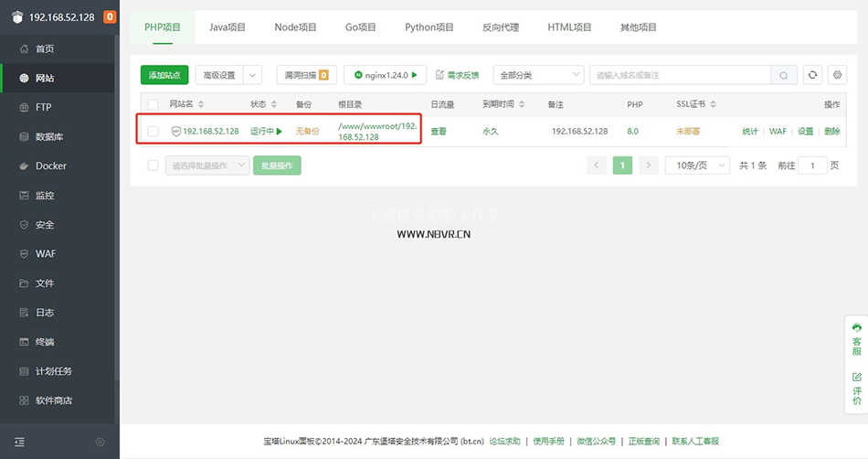The width and height of the screenshot is (868, 459).
Task: Open the 数据库 database sidebar icon
Action: tap(25, 137)
